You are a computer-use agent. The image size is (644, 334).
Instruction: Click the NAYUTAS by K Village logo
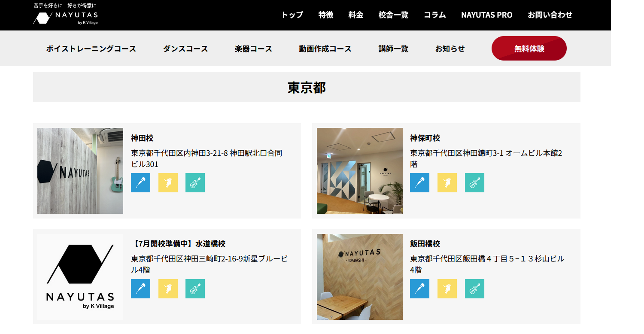tap(65, 18)
